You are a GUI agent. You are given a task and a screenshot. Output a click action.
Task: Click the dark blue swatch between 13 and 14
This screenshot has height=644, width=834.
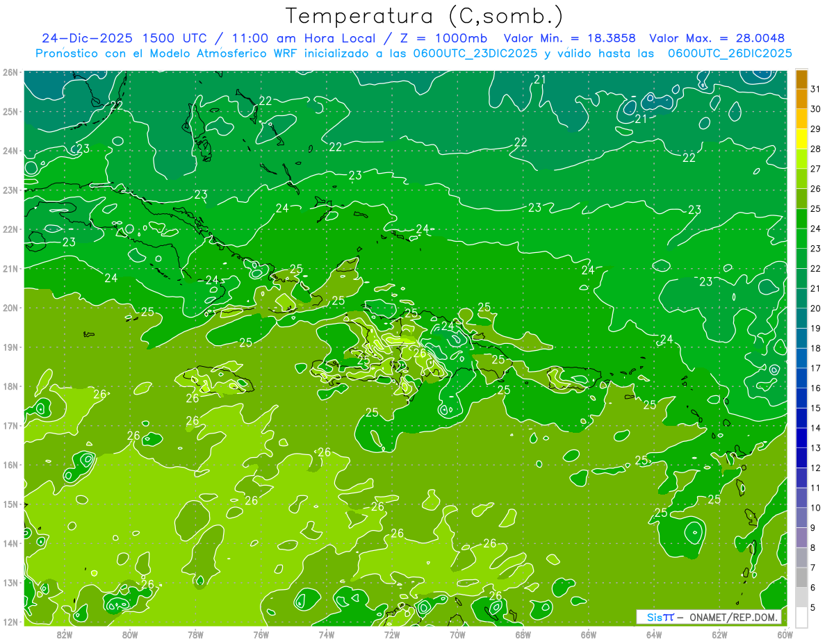click(801, 438)
